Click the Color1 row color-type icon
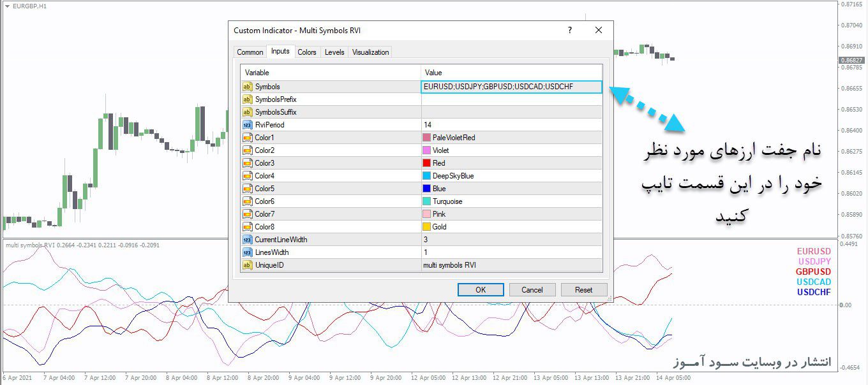 coord(247,138)
